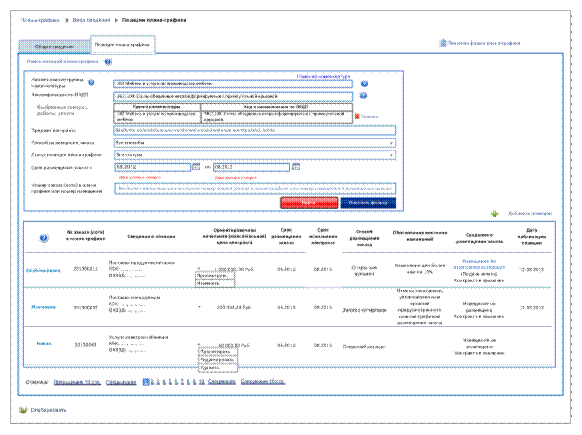The width and height of the screenshot is (582, 435).
Task: Go to Предыдущая page link
Action: 121,382
